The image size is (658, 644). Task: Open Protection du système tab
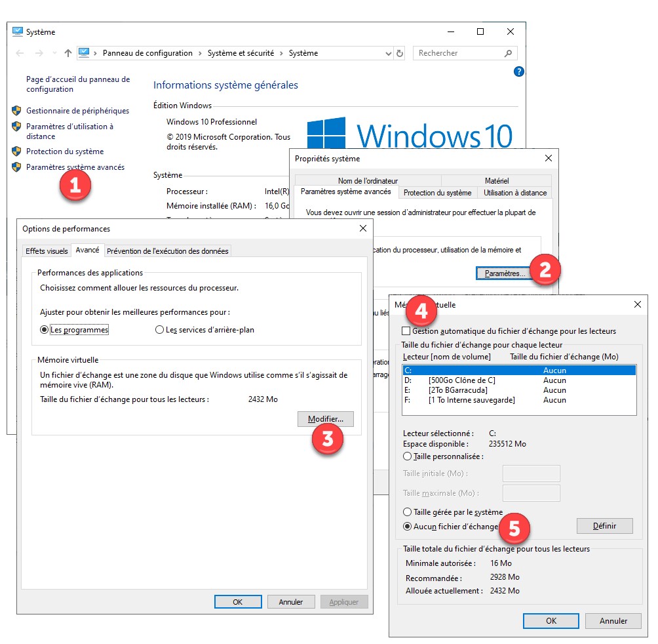[437, 193]
